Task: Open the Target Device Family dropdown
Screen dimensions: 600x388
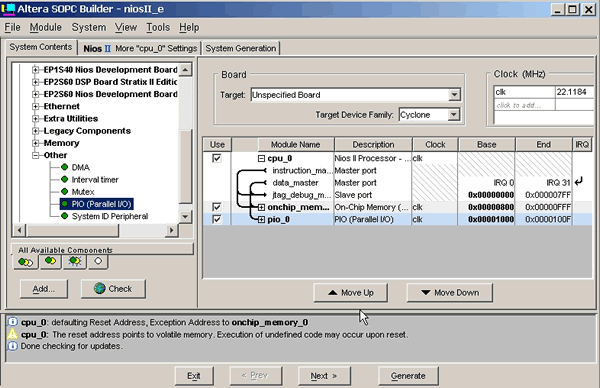Action: coord(453,114)
